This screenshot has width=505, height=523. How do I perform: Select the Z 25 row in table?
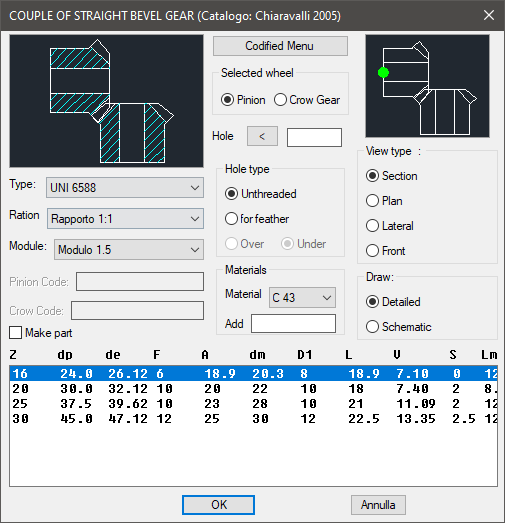pyautogui.click(x=253, y=404)
